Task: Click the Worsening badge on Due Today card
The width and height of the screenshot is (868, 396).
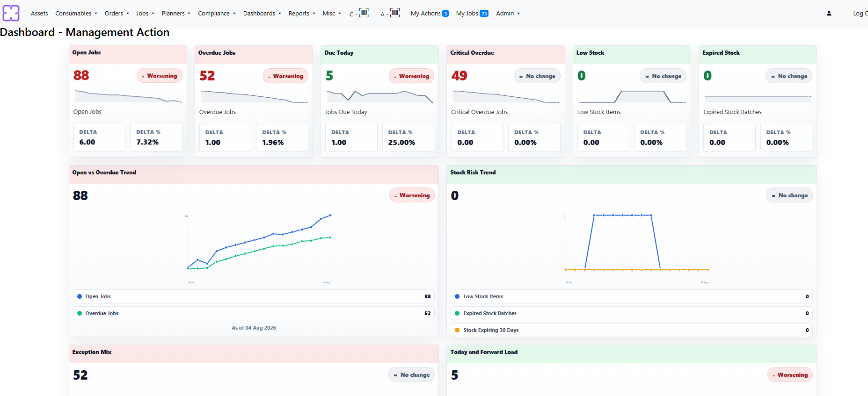Action: (411, 76)
